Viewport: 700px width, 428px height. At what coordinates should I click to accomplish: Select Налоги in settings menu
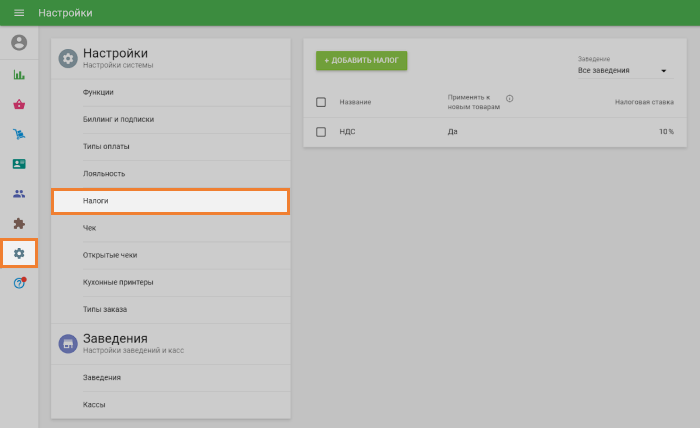coord(170,201)
